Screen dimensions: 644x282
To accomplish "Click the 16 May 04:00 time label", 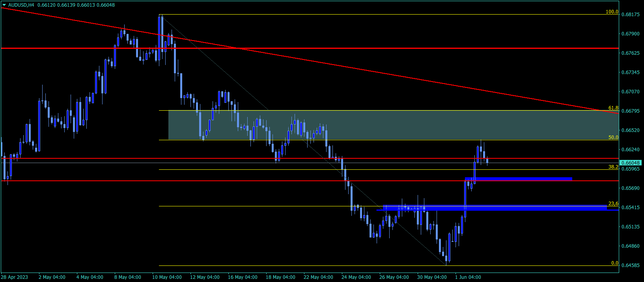I will (x=243, y=277).
